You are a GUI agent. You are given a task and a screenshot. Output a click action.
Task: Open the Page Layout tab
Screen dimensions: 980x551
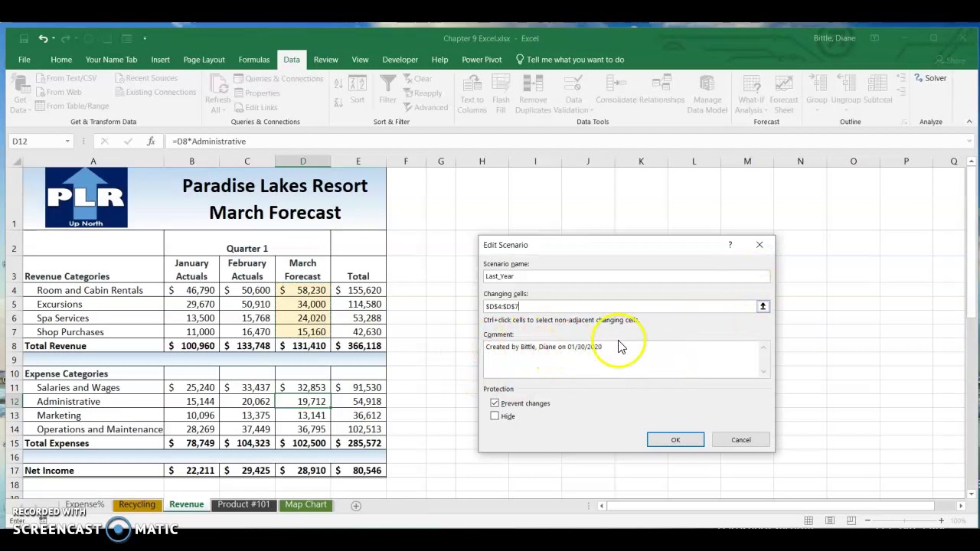(204, 60)
